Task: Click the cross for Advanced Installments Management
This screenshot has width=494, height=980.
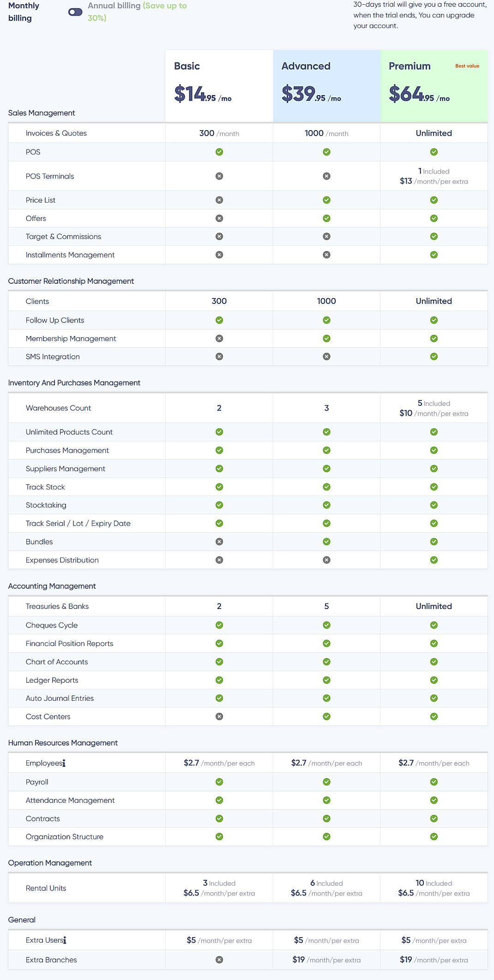Action: pos(326,254)
